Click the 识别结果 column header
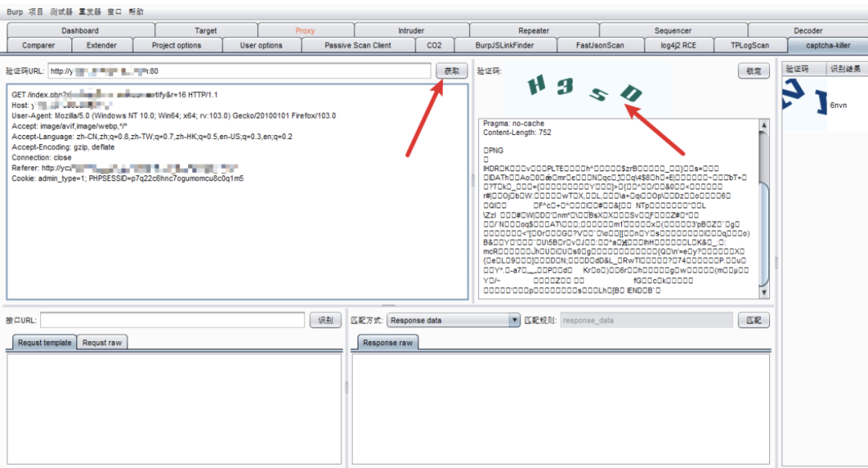 [847, 68]
